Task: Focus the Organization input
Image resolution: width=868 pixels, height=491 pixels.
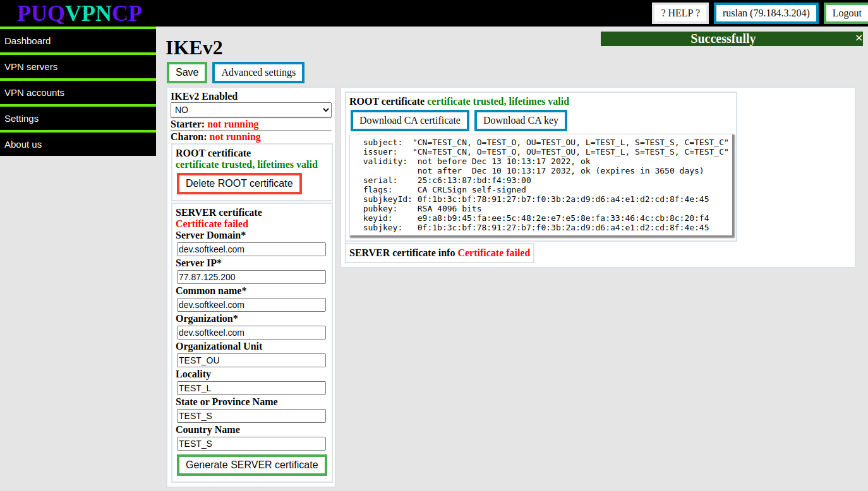Action: click(251, 333)
